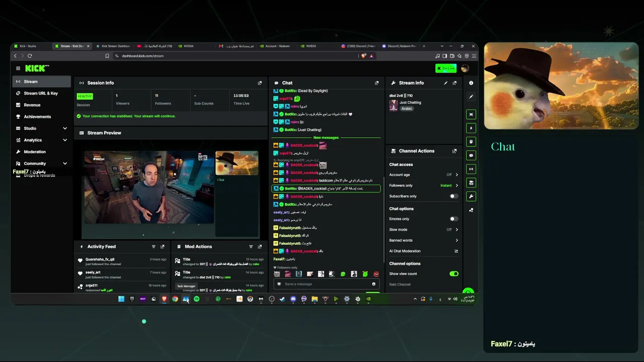Viewport: 644px width, 362px height.
Task: Toggle Subscribers only chat
Action: click(454, 196)
